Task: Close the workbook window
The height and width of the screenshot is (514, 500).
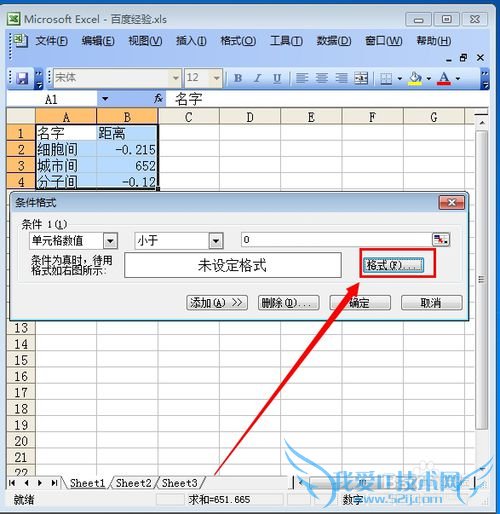Action: click(480, 58)
